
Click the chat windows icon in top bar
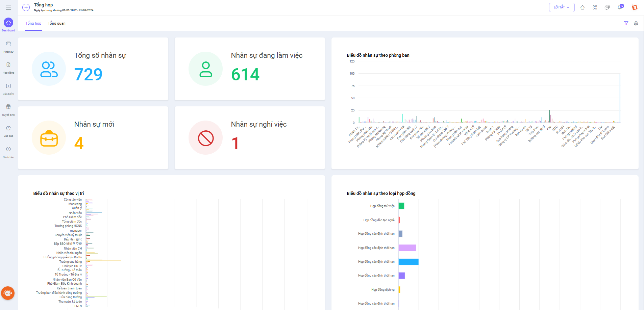[607, 7]
